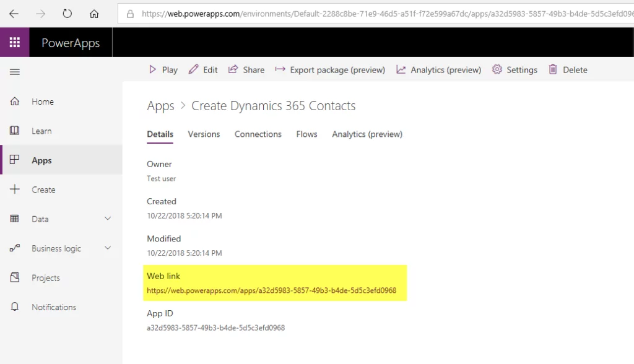
Task: Click the Data table icon
Action: (15, 219)
